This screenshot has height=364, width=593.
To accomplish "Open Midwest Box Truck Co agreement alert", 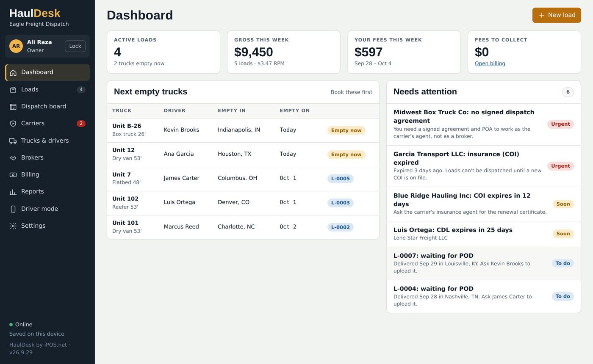I will click(x=483, y=124).
